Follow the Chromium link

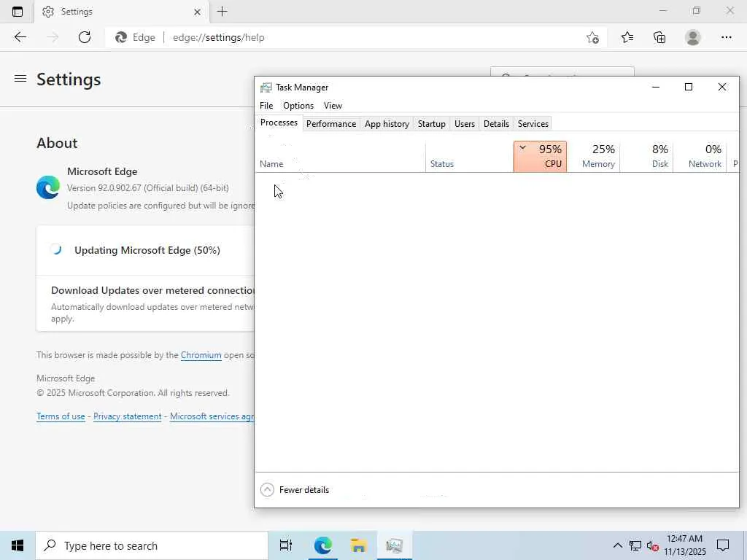pos(201,355)
